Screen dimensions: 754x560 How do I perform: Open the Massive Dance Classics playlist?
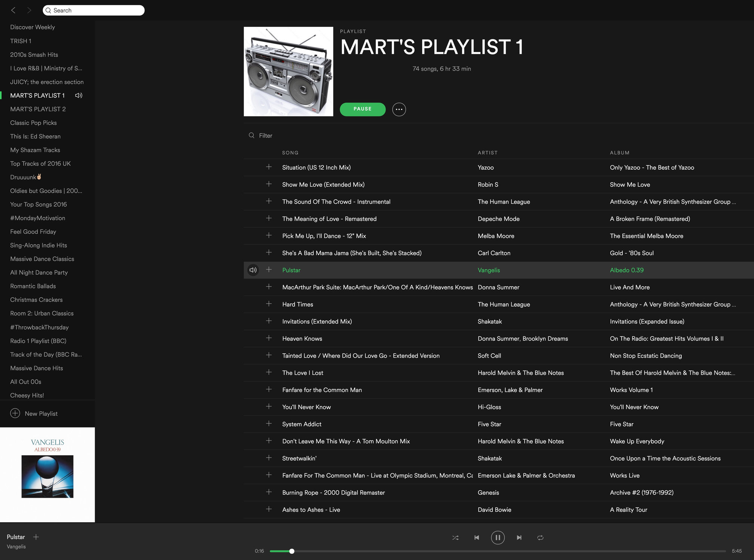tap(42, 259)
